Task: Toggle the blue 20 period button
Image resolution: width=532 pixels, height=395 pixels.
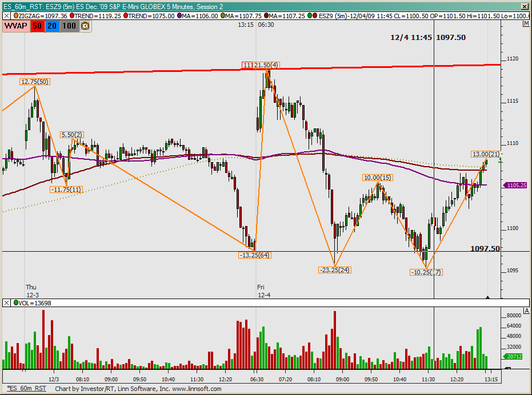Action: point(52,26)
